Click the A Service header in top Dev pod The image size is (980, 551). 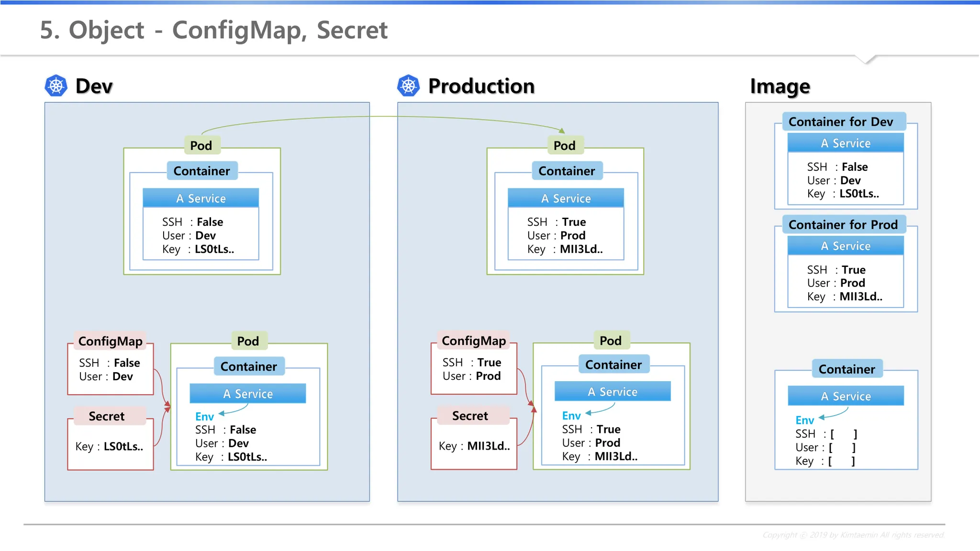pyautogui.click(x=201, y=198)
